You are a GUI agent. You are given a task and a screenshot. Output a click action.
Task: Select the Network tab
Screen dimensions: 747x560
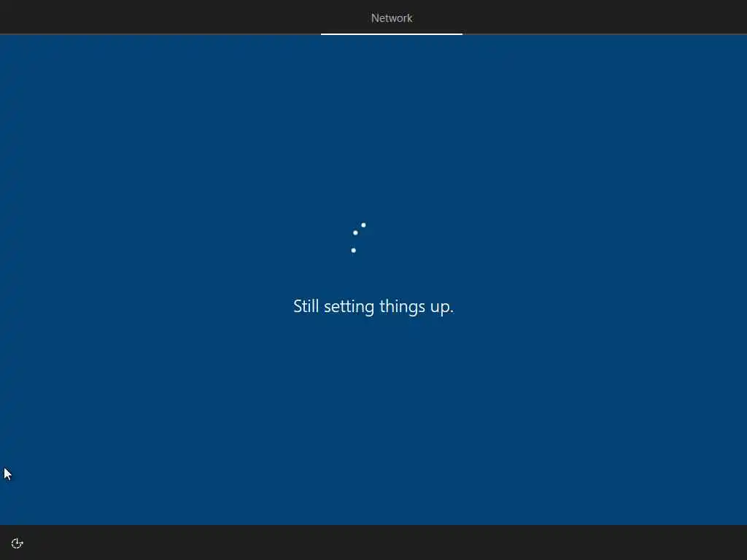click(392, 18)
